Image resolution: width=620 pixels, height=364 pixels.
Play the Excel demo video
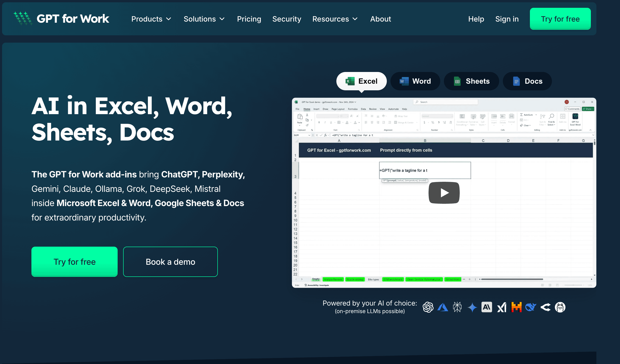click(x=444, y=193)
